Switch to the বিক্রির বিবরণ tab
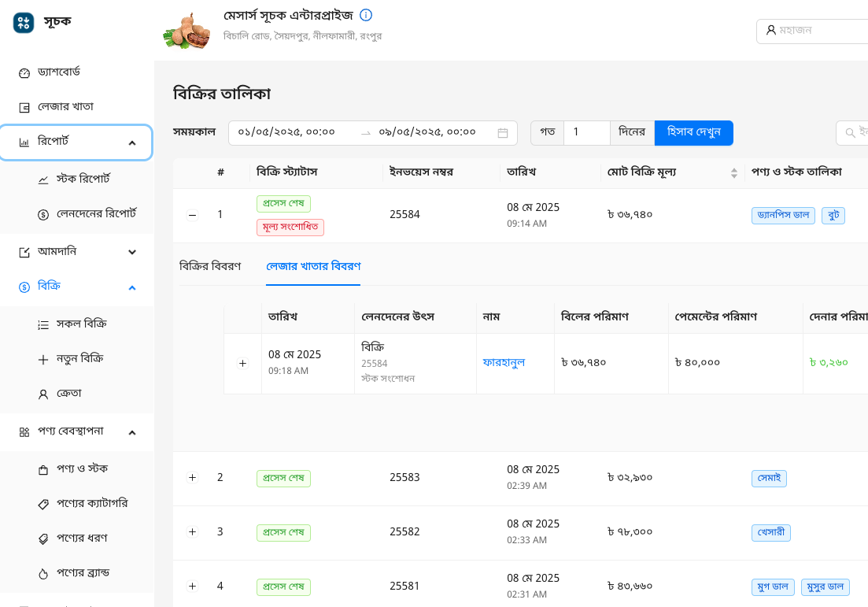The height and width of the screenshot is (607, 868). (211, 266)
